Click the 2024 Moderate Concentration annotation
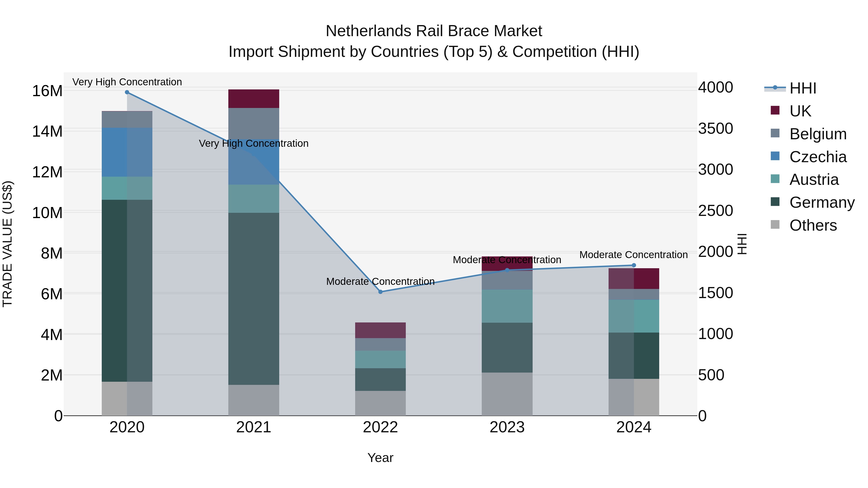The image size is (868, 488). [634, 255]
